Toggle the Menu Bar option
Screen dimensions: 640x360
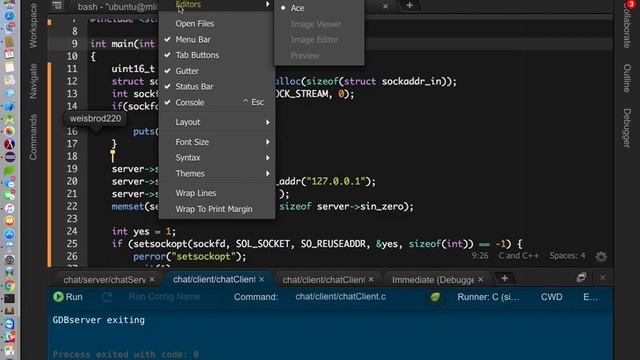217,40
